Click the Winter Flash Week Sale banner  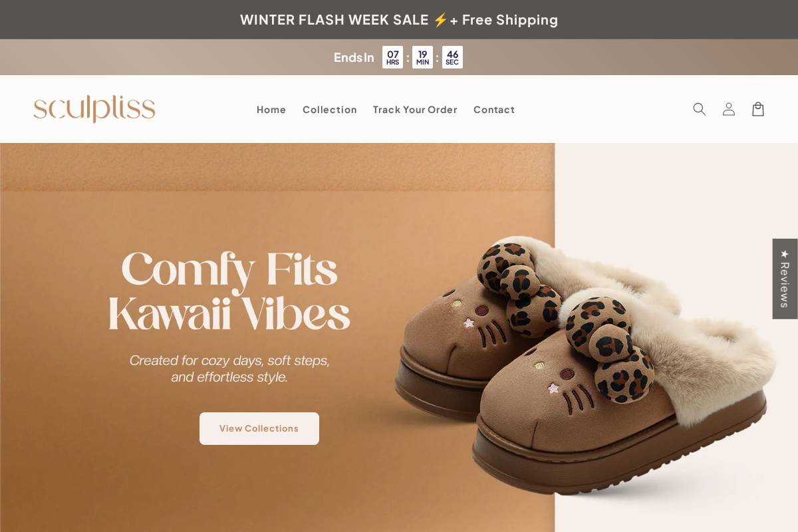tap(399, 20)
